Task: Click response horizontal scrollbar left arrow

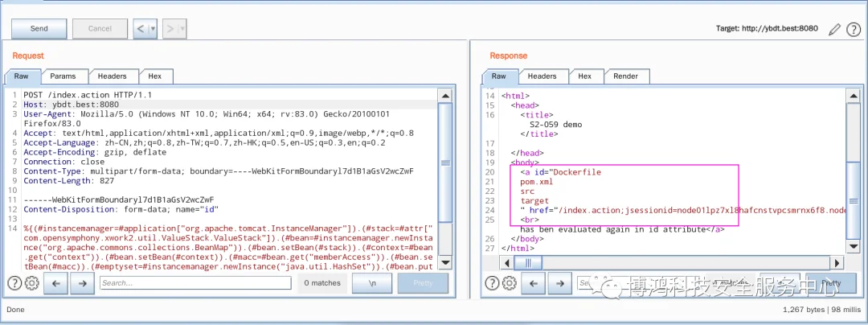Action: pos(508,262)
